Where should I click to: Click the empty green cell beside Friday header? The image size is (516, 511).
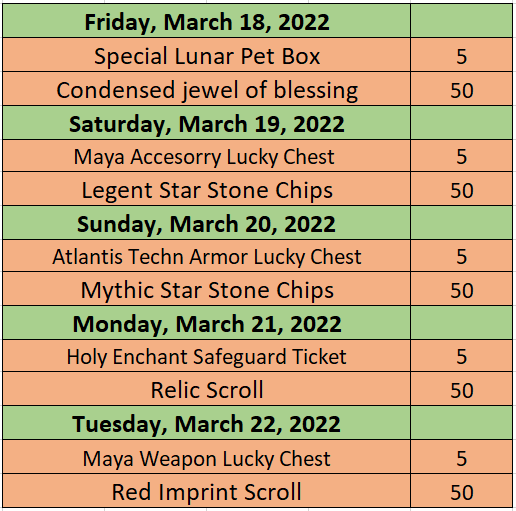click(x=462, y=21)
